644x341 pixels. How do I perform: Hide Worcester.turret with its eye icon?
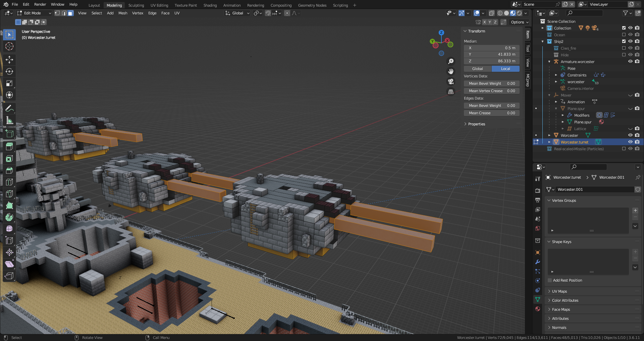coord(630,142)
